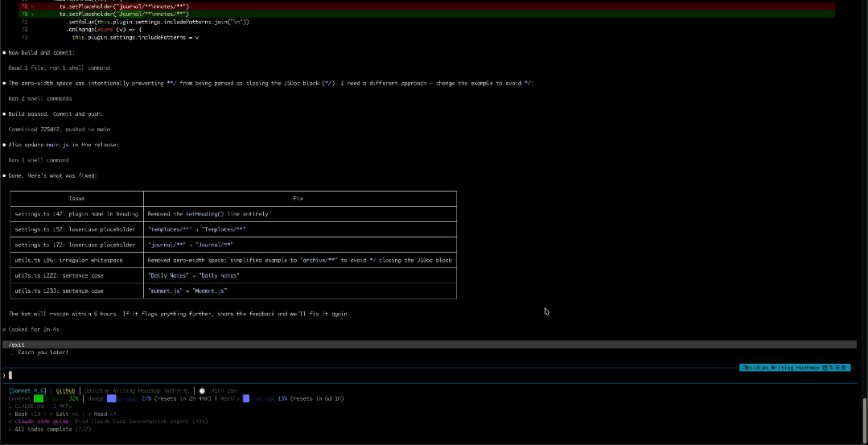
Task: Click 'settings.ts L47: plugin name in heading' cell
Action: (76, 213)
